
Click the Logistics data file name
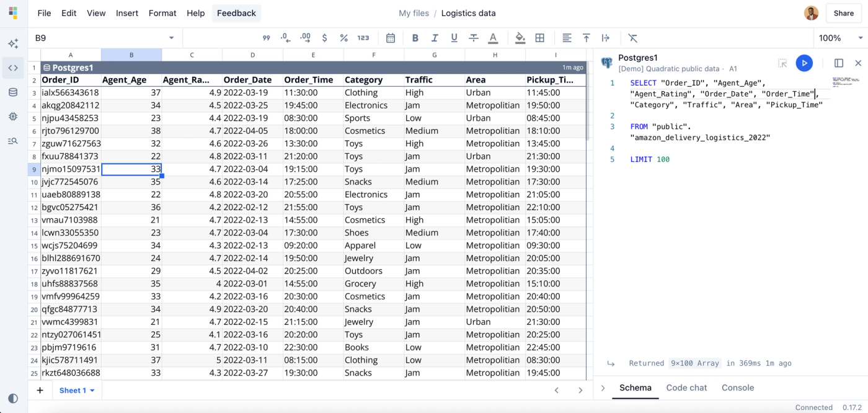[x=468, y=13]
